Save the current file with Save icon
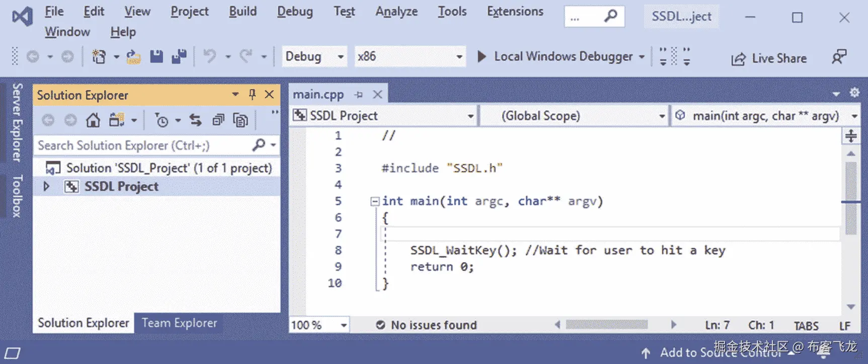Viewport: 868px width, 364px height. 156,56
